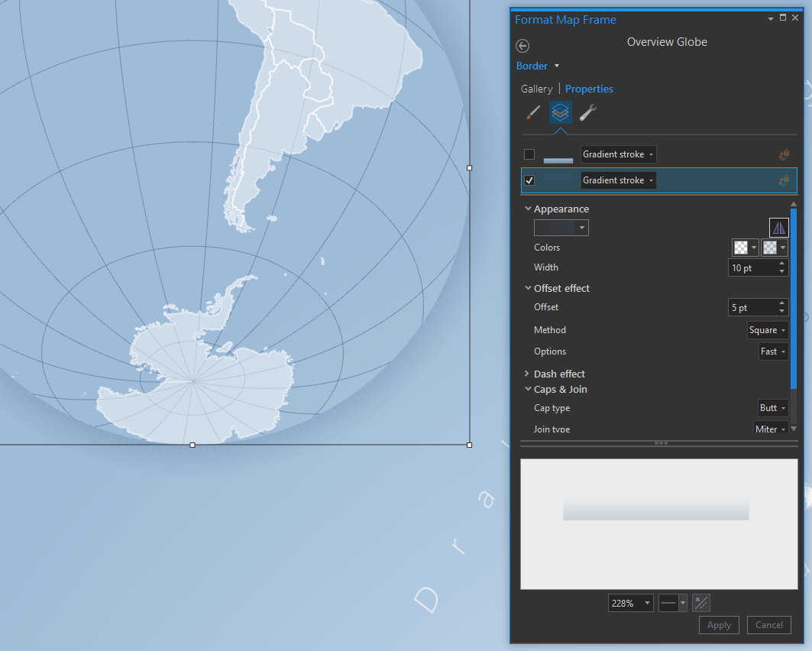This screenshot has width=812, height=651.
Task: Click the reverse gradient direction icon
Action: [778, 228]
